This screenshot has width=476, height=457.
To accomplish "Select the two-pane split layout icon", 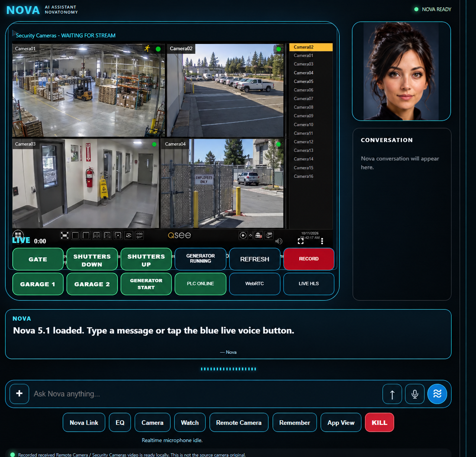I will (x=86, y=235).
